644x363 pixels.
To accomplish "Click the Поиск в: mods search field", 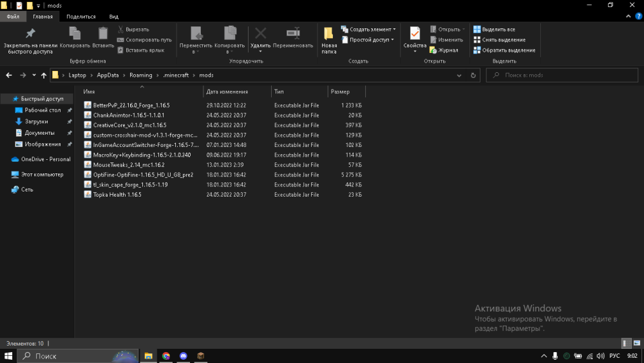I will (x=562, y=75).
